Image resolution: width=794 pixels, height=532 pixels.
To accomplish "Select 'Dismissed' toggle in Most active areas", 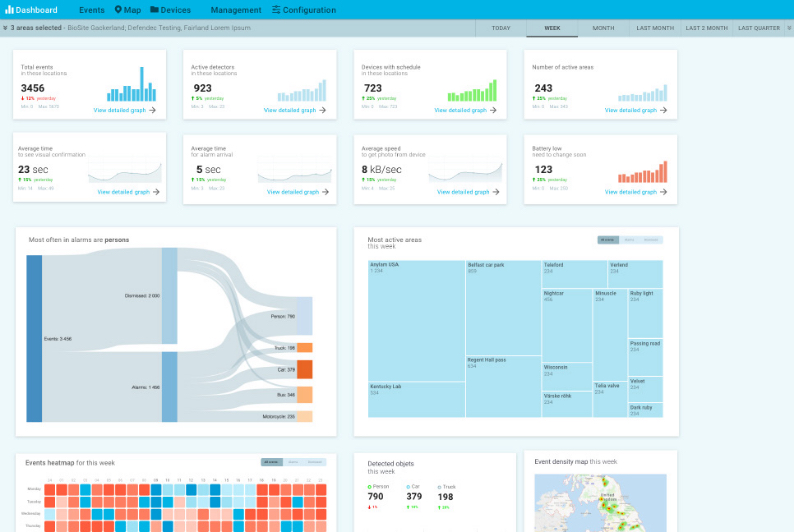I will pos(651,240).
